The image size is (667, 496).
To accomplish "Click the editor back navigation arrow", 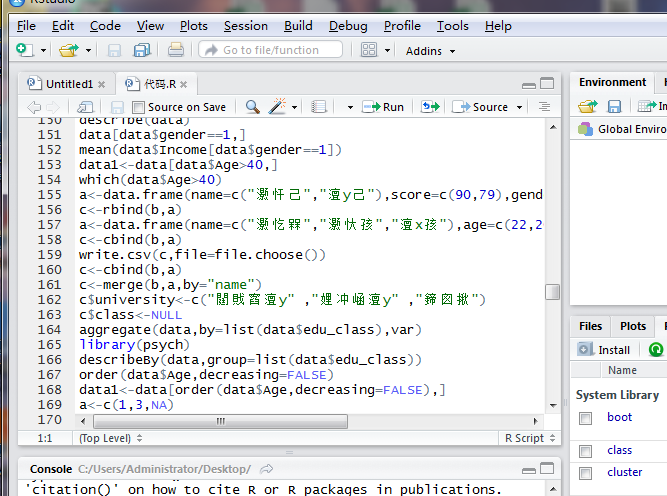I will (x=34, y=107).
